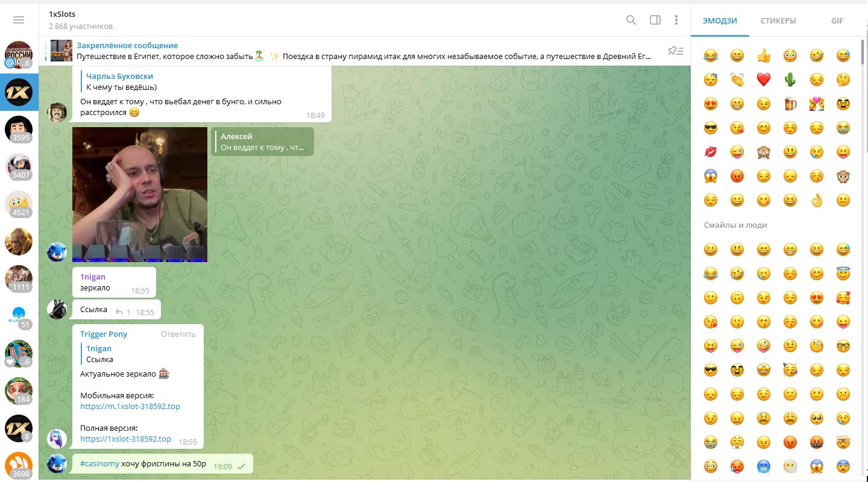Insert the cactus emoji
Viewport: 868px width, 482px height.
(x=790, y=80)
